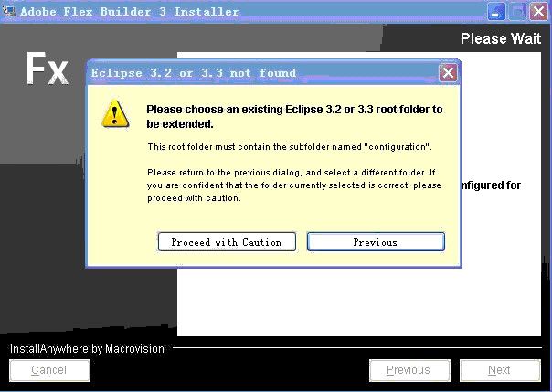Click the partially hidden 'nfigured for' text
Image resolution: width=552 pixels, height=392 pixels.
pyautogui.click(x=491, y=185)
